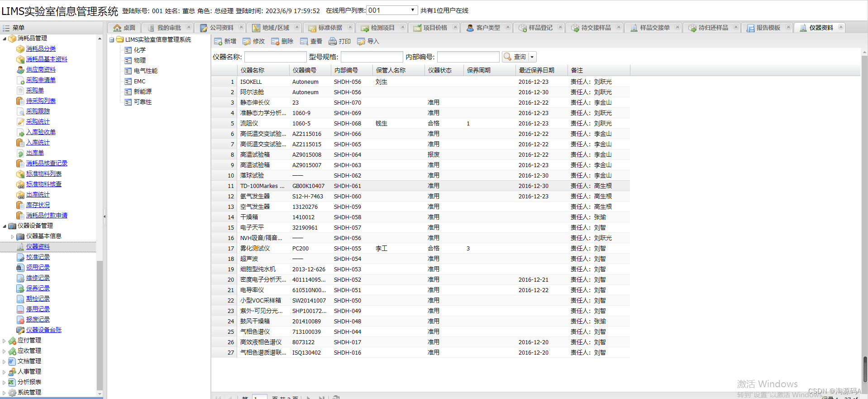Expand the 文档管理 menu group
Image resolution: width=868 pixels, height=399 pixels.
point(5,361)
